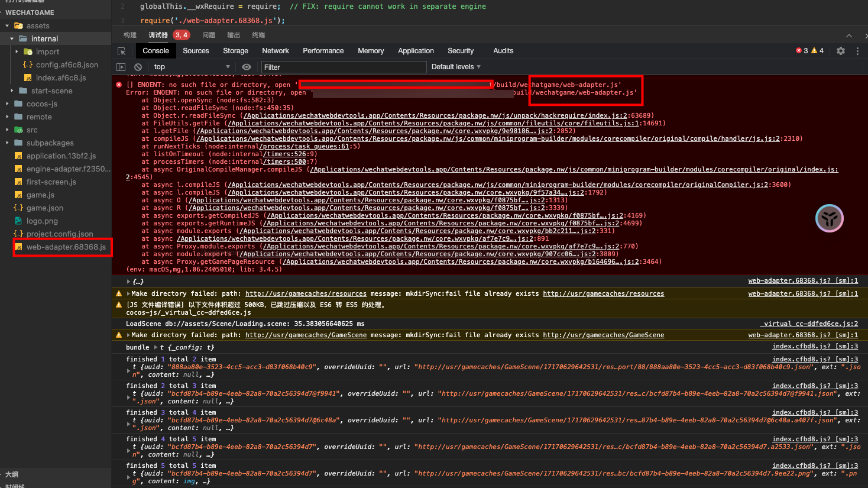The height and width of the screenshot is (488, 868).
Task: Click the yellow warning count indicator
Action: (x=818, y=51)
